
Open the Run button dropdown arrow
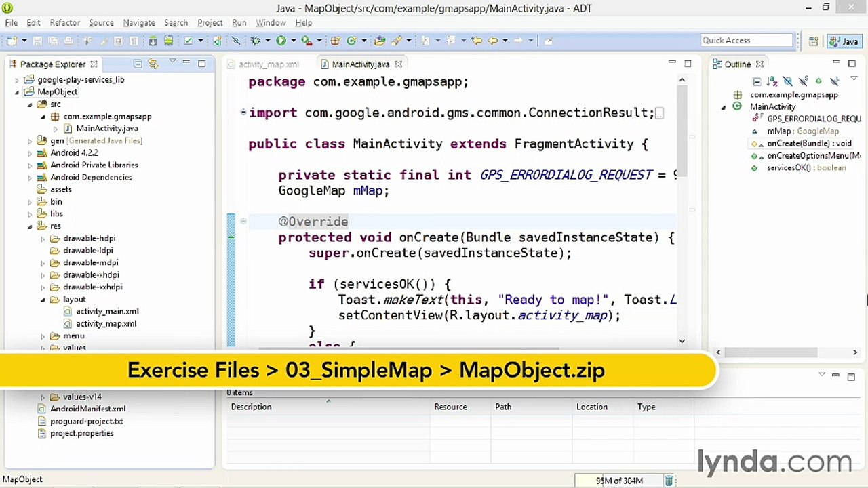293,41
